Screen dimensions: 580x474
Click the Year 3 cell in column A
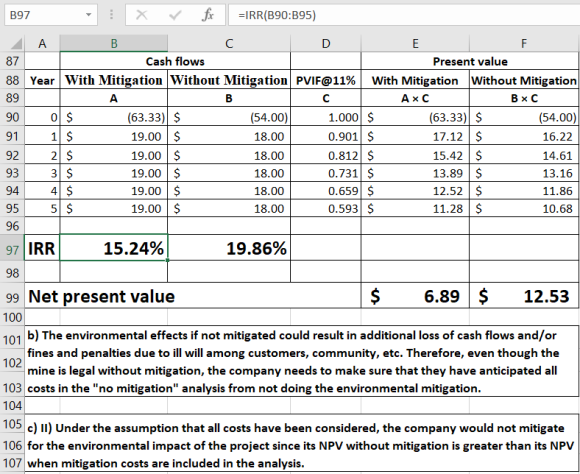[42, 173]
